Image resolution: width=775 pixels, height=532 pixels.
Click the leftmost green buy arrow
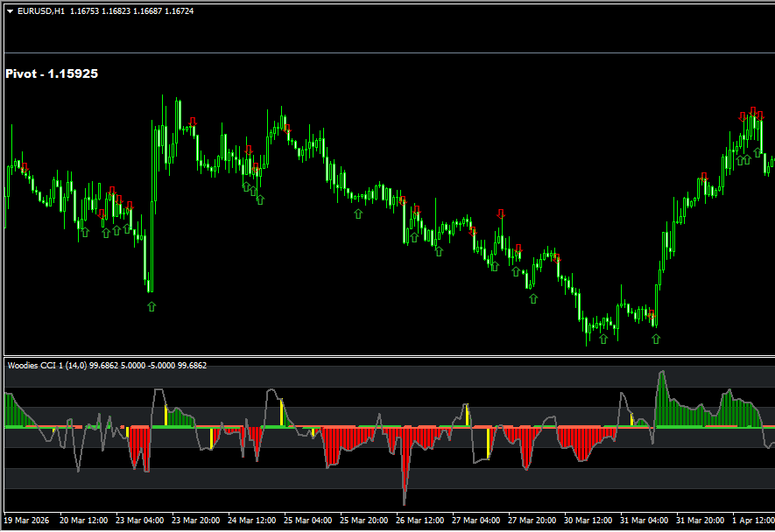(85, 232)
